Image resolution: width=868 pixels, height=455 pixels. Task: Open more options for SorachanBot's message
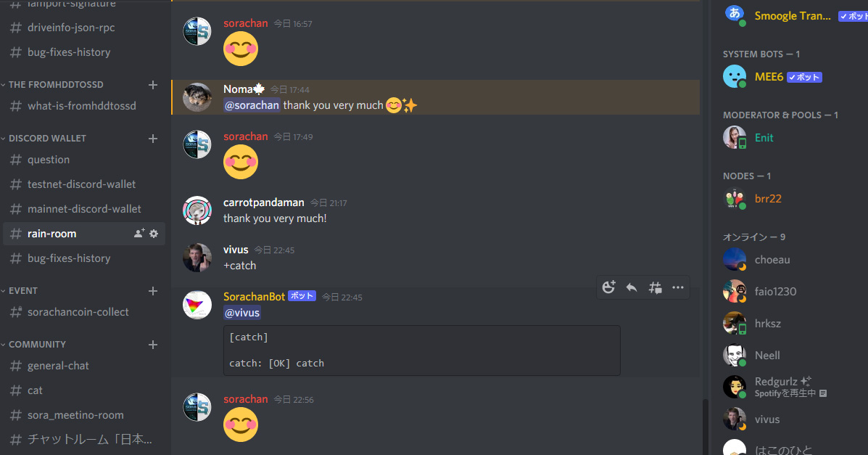678,287
